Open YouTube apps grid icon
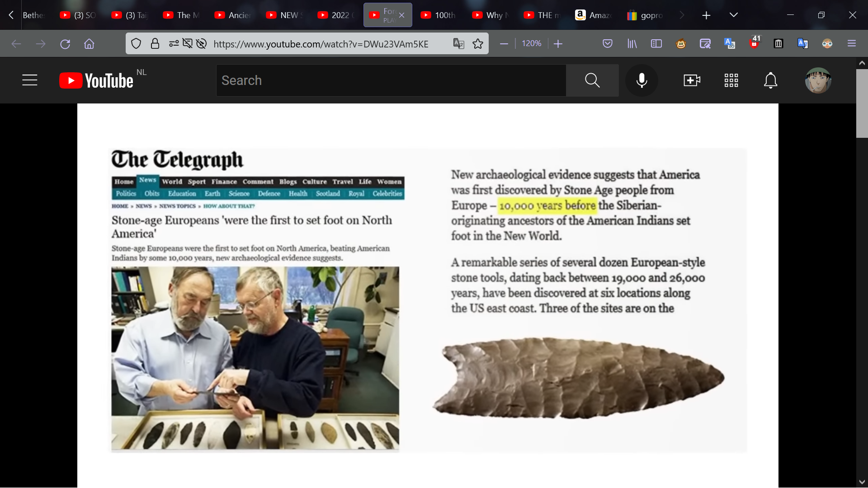Viewport: 868px width, 488px height. [731, 80]
